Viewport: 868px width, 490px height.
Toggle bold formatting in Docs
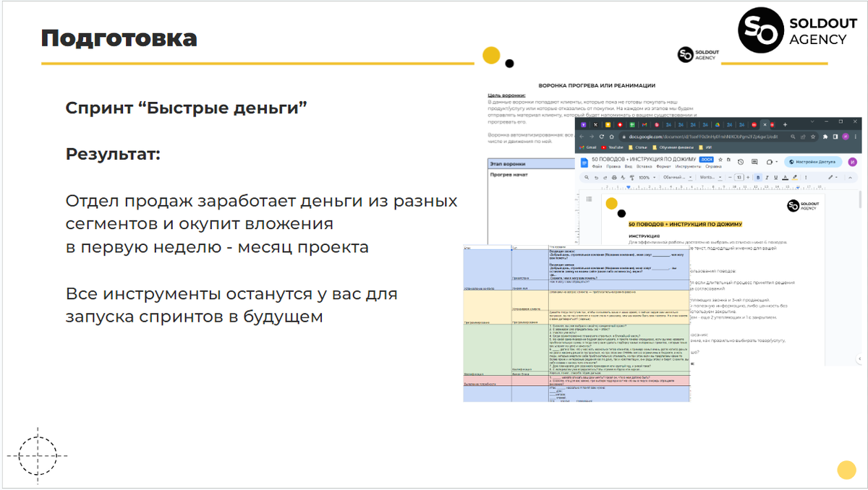[758, 177]
